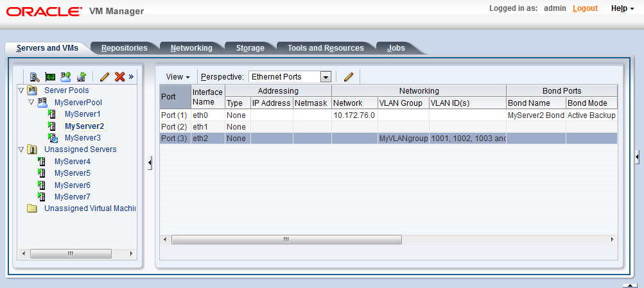Click the MyServer1 server icon

pos(52,114)
